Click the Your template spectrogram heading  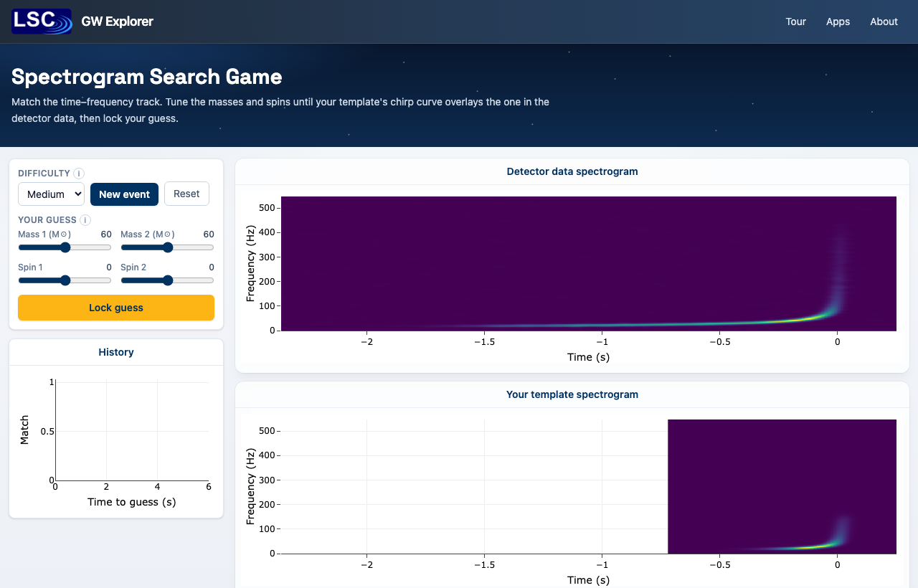pos(572,394)
